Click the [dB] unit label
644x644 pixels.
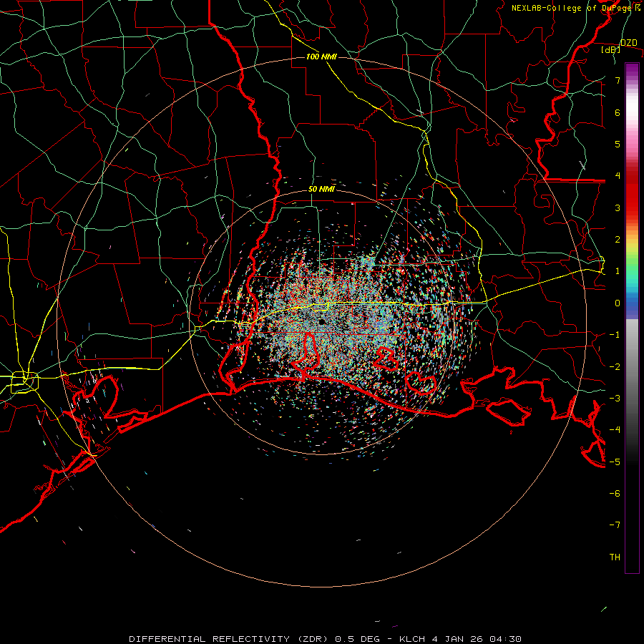tap(611, 50)
